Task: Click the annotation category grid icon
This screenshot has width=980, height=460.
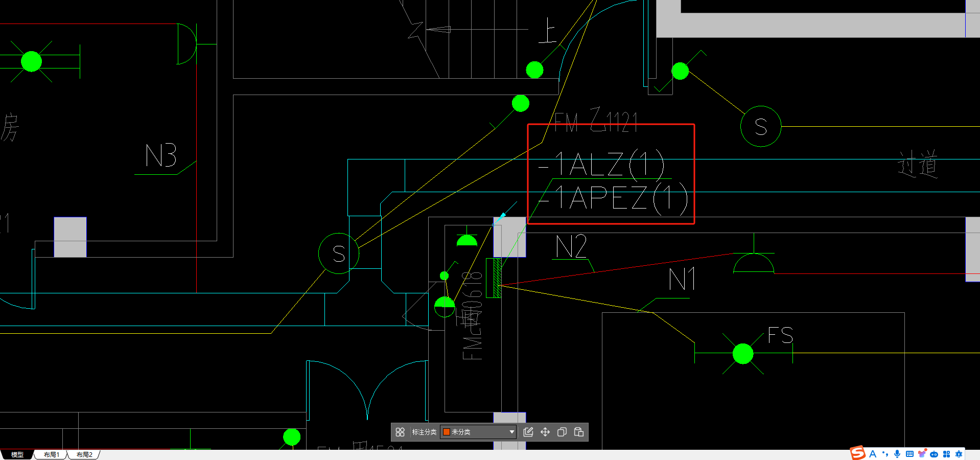Action: (400, 432)
